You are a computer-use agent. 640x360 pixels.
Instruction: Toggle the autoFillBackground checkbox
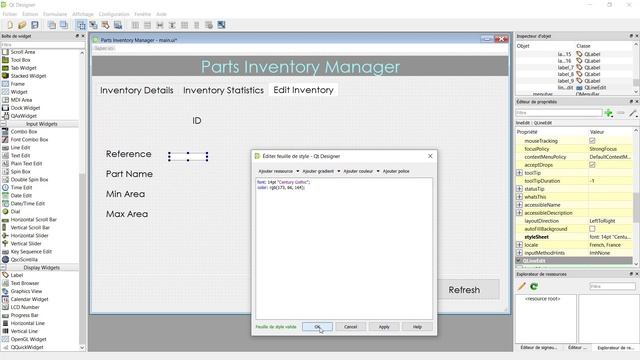pos(592,229)
